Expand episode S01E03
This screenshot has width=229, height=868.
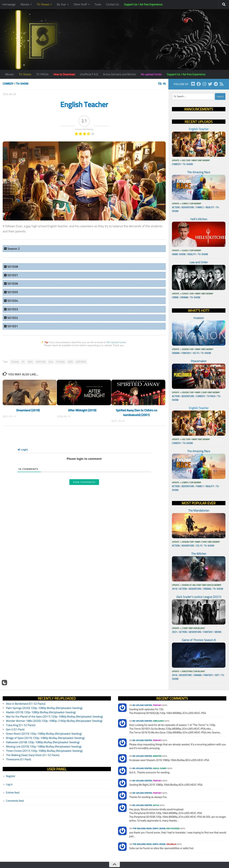[84, 309]
